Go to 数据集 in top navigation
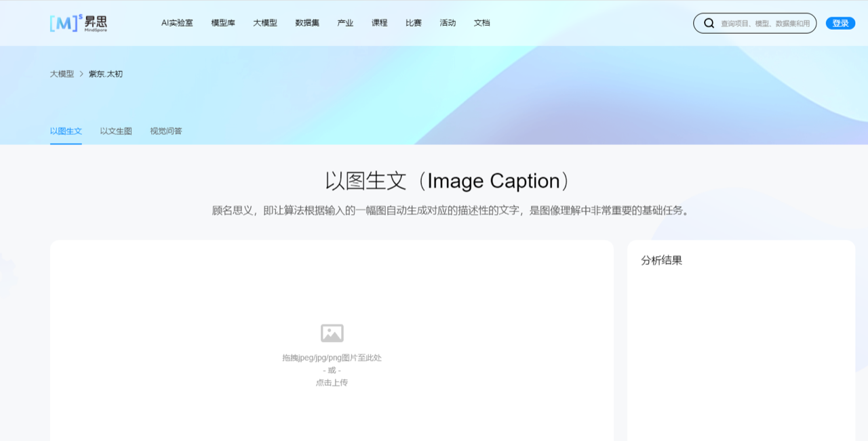The height and width of the screenshot is (441, 868). coord(307,23)
